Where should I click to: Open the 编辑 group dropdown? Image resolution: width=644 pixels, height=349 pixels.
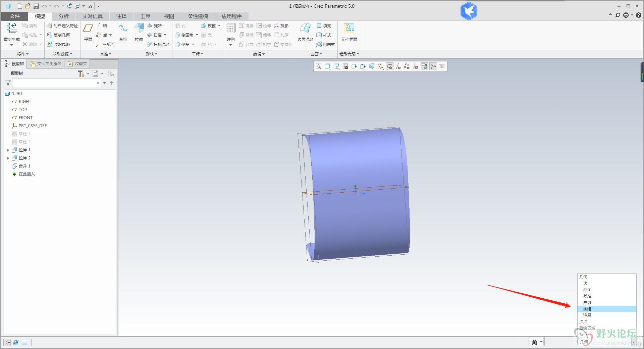tap(259, 54)
